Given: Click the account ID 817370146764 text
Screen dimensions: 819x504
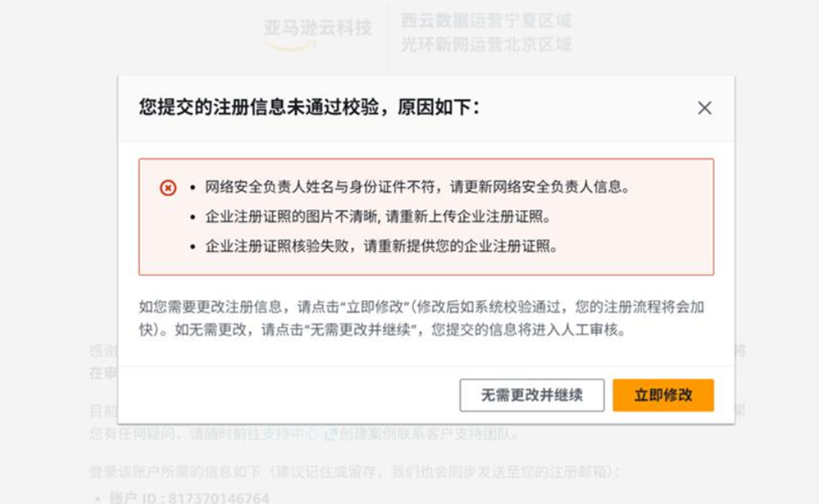Looking at the screenshot, I should click(189, 498).
